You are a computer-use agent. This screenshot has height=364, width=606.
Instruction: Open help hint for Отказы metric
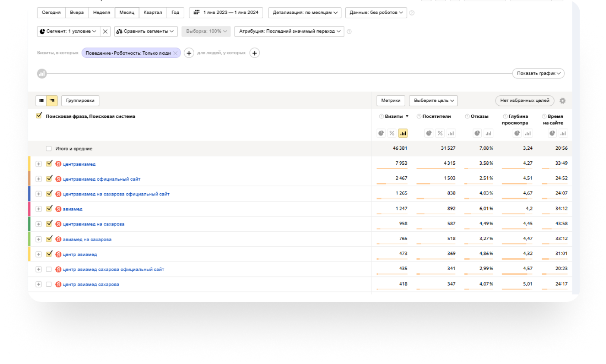click(x=467, y=116)
